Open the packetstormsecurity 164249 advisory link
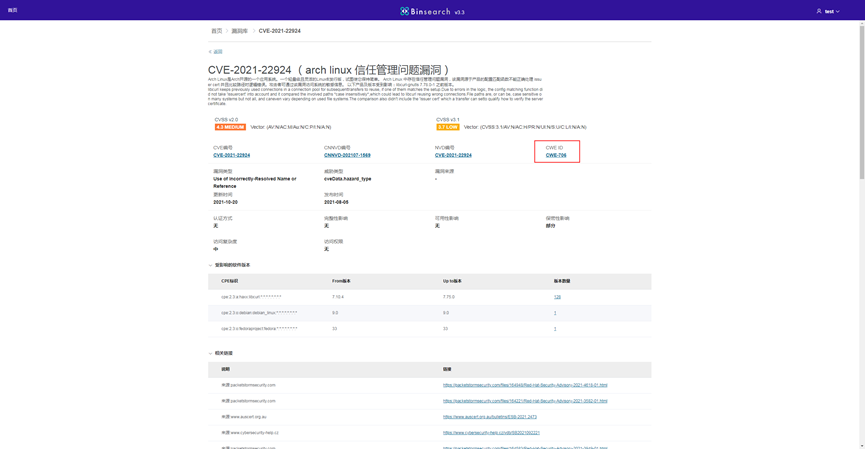Screen dimensions: 865x449 click(525, 385)
